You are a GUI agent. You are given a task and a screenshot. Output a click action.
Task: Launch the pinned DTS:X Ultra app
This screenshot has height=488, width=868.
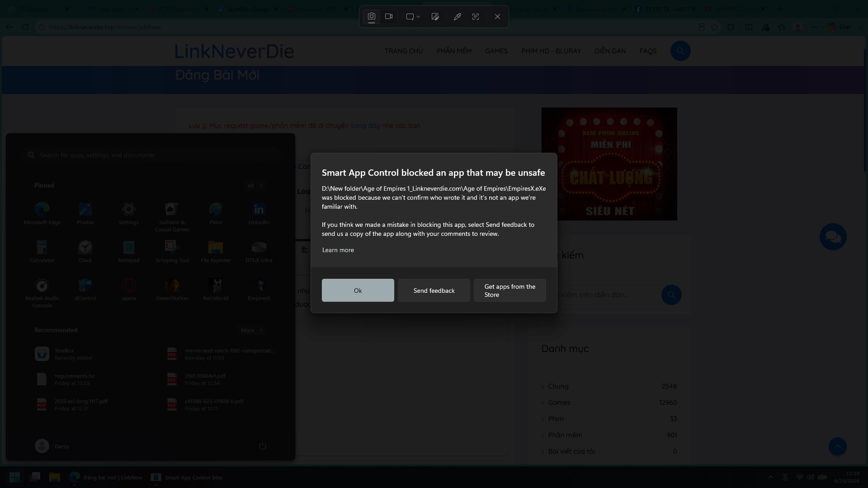click(259, 252)
